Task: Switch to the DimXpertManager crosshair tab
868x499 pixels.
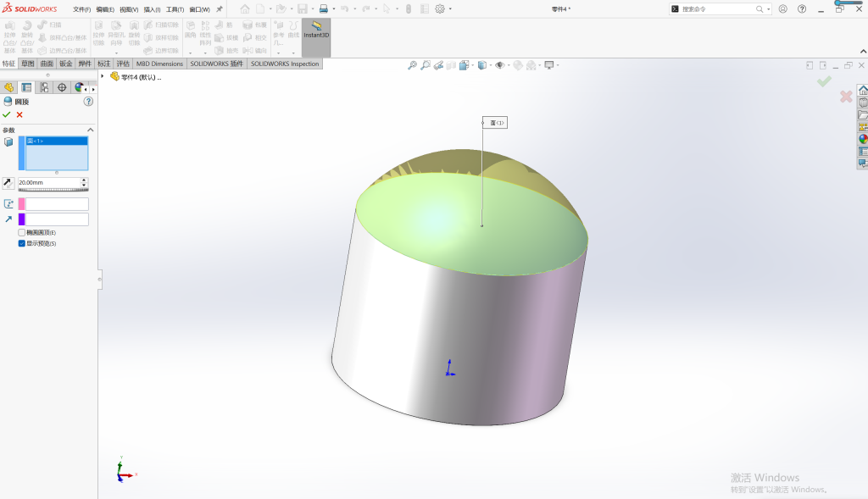Action: click(x=62, y=87)
